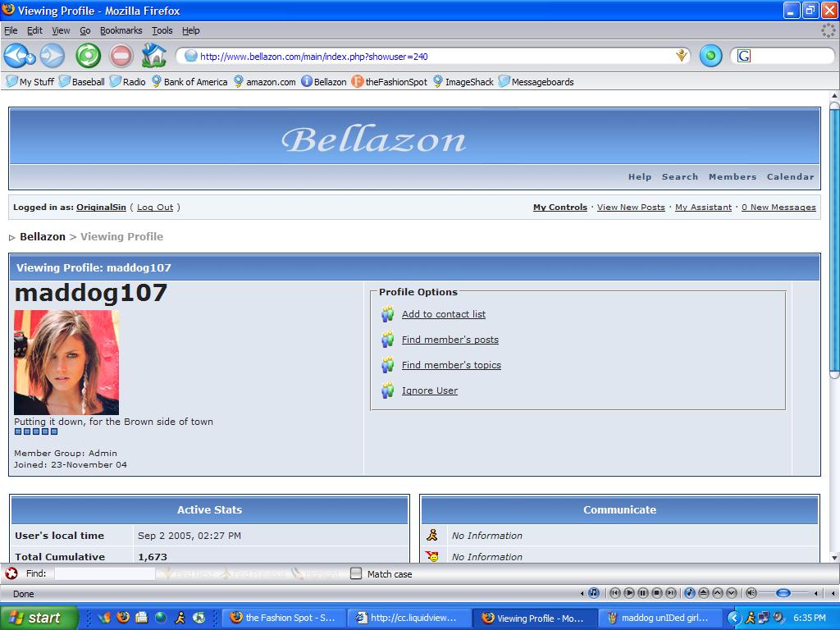This screenshot has height=630, width=840.
Task: Click the Stop loading toolbar icon
Action: 121,56
